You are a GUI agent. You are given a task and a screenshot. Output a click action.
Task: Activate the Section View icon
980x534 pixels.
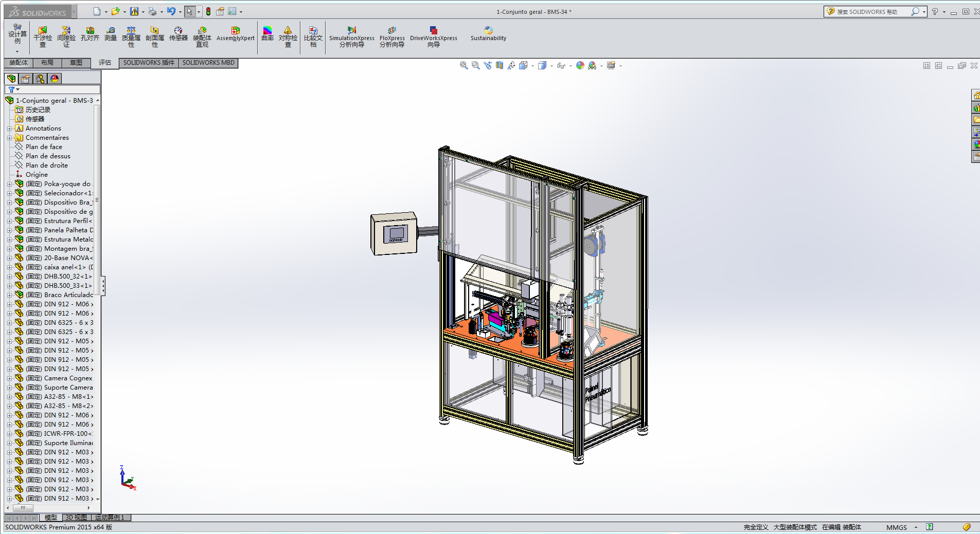[499, 65]
